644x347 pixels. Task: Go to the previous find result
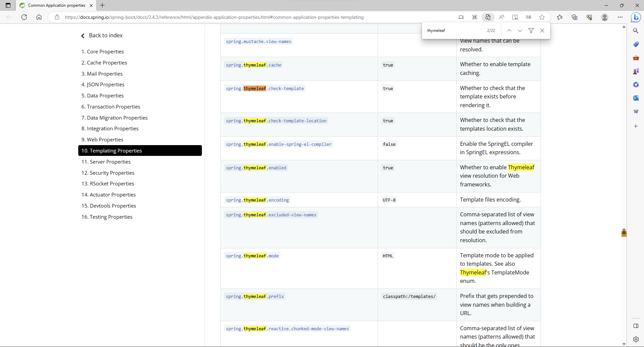click(509, 31)
